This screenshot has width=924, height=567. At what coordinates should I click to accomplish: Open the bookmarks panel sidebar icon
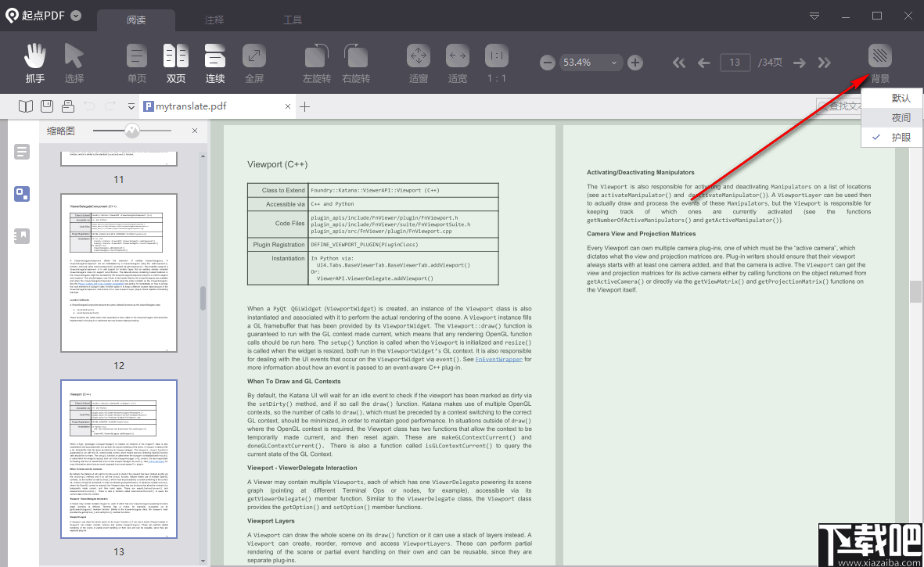(x=22, y=236)
